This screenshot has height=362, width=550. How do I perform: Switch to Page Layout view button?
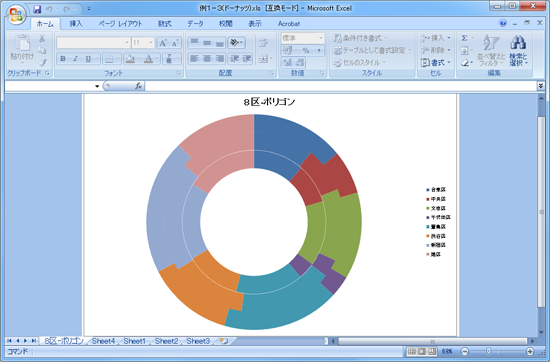(422, 351)
